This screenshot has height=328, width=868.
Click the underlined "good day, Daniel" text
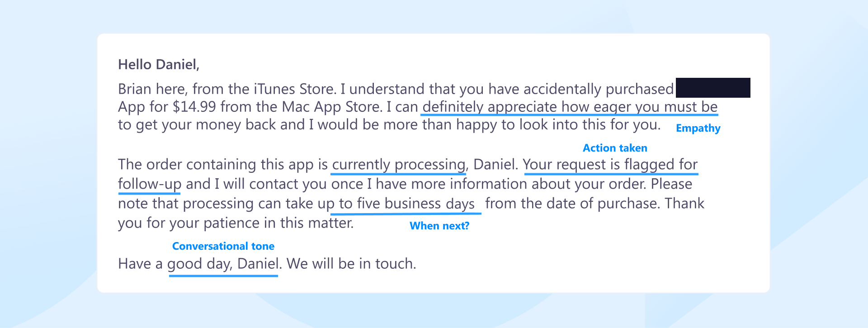[223, 264]
